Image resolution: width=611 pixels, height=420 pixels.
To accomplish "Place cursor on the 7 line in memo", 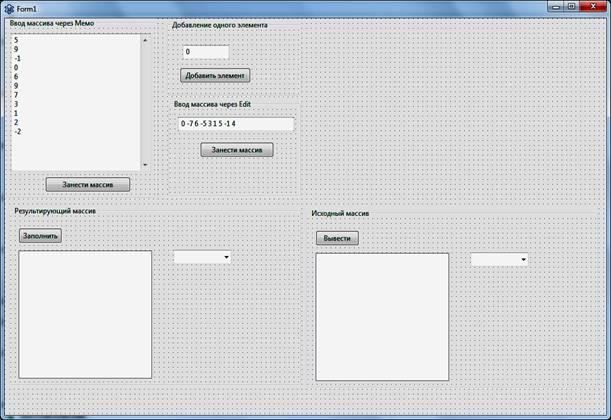I will click(16, 95).
